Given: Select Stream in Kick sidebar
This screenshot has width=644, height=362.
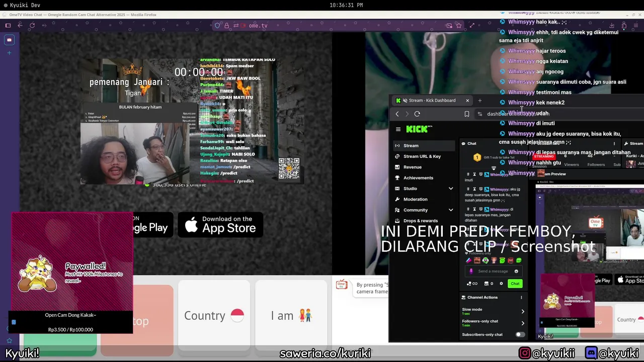Looking at the screenshot, I should [424, 146].
